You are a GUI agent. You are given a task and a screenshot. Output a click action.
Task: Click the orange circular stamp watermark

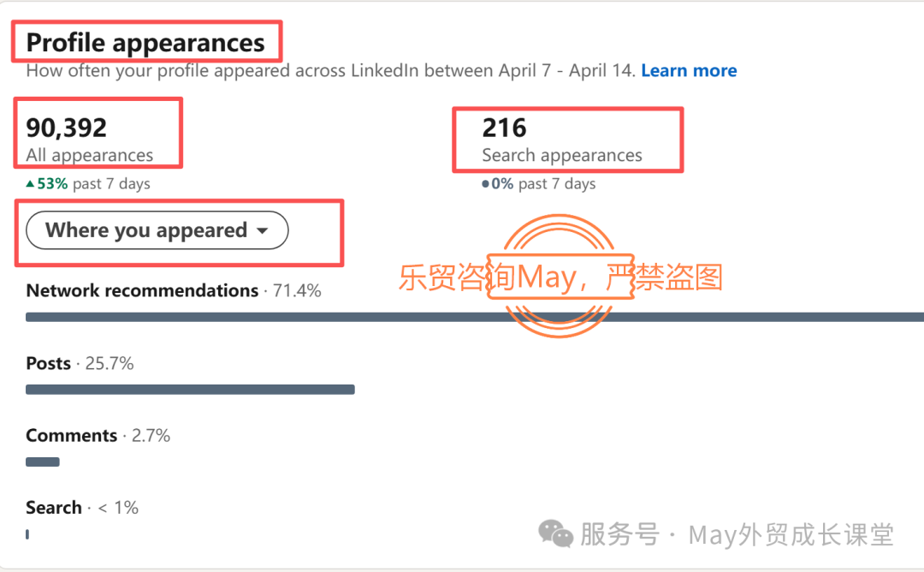point(559,277)
